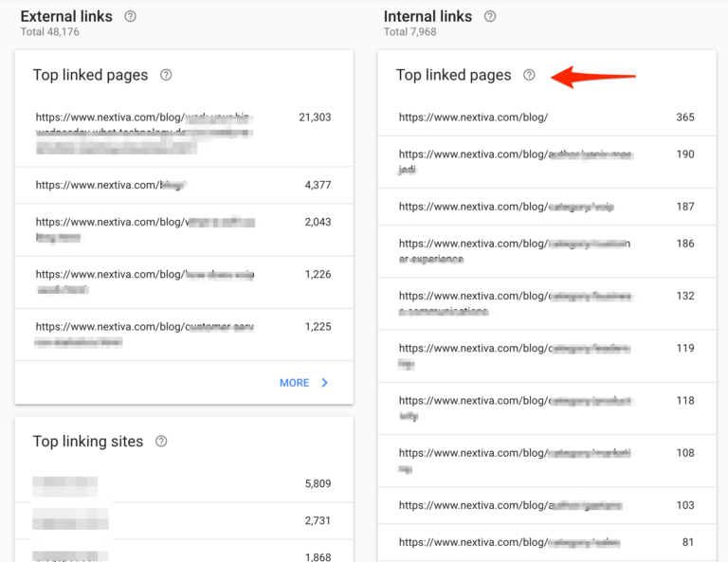Open top linking site with 5,809 links

pyautogui.click(x=183, y=484)
